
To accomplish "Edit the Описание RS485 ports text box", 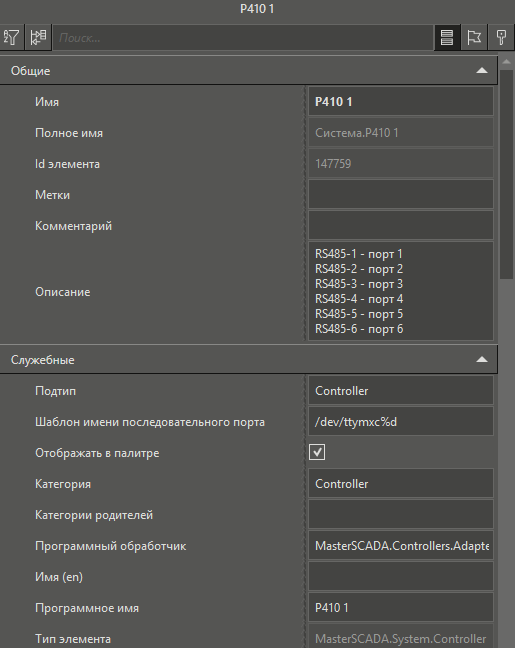I will [401, 291].
